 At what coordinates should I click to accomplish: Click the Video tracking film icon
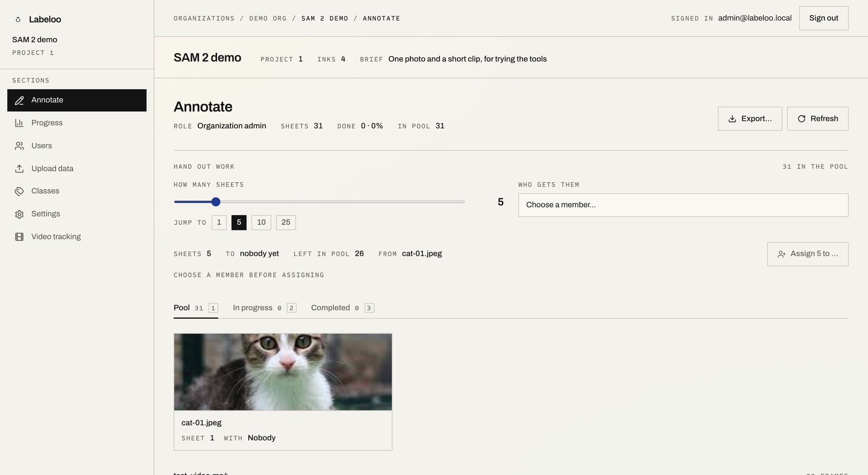pyautogui.click(x=19, y=237)
